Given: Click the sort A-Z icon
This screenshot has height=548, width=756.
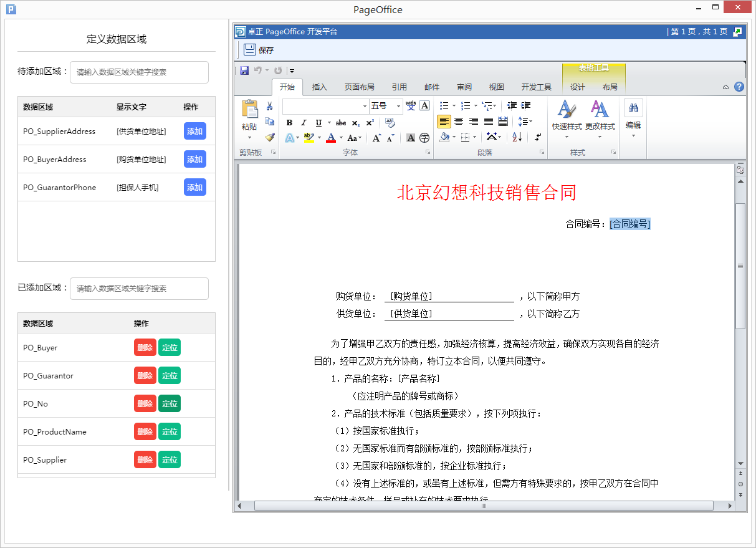Looking at the screenshot, I should point(517,137).
